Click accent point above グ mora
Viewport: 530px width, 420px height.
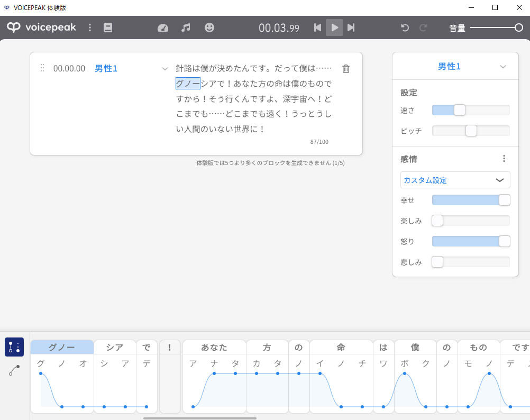(41, 373)
